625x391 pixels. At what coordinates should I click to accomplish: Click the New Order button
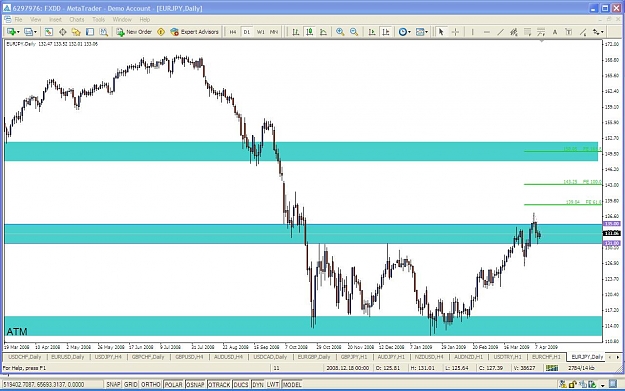point(134,32)
